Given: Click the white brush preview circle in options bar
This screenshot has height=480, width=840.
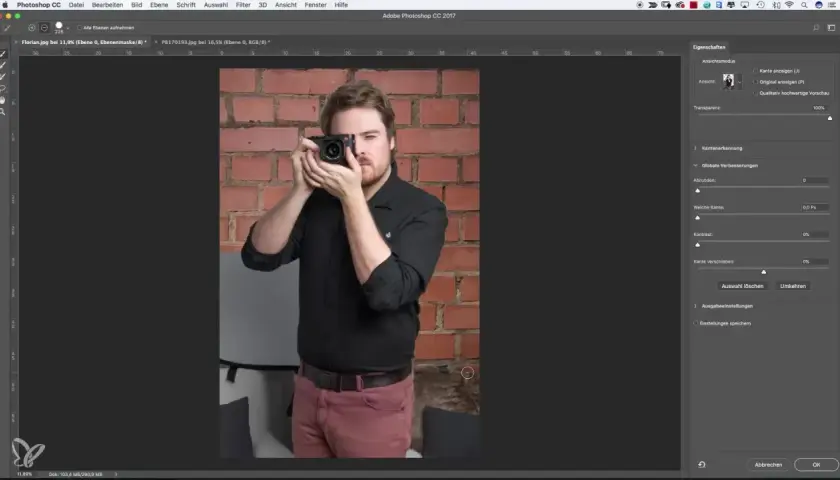Looking at the screenshot, I should tap(59, 25).
